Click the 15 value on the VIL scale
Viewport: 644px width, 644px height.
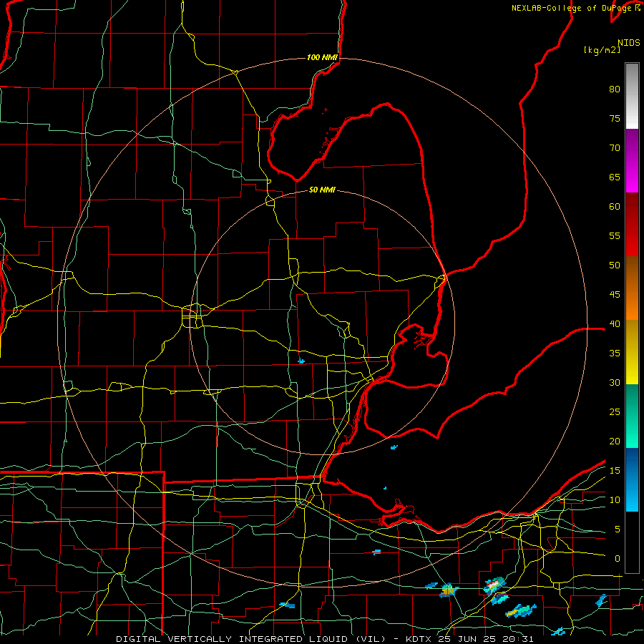(x=615, y=471)
